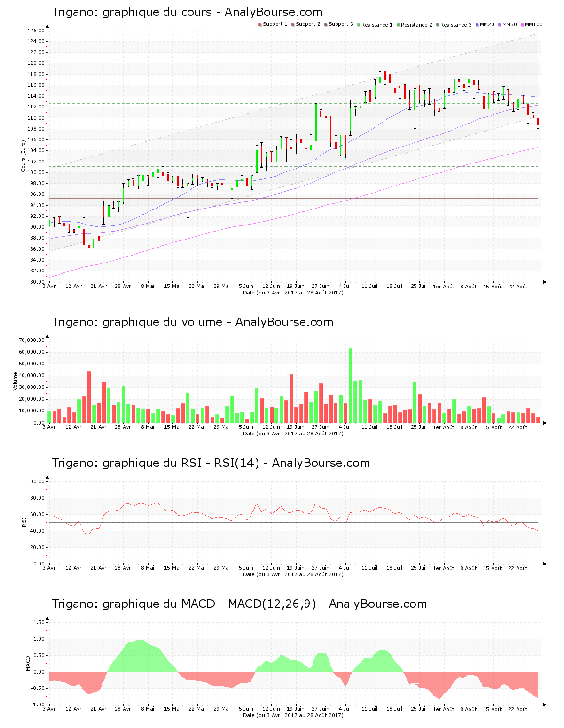Click the '1er Août' date under the volume chart
This screenshot has width=564, height=728.
pos(444,427)
